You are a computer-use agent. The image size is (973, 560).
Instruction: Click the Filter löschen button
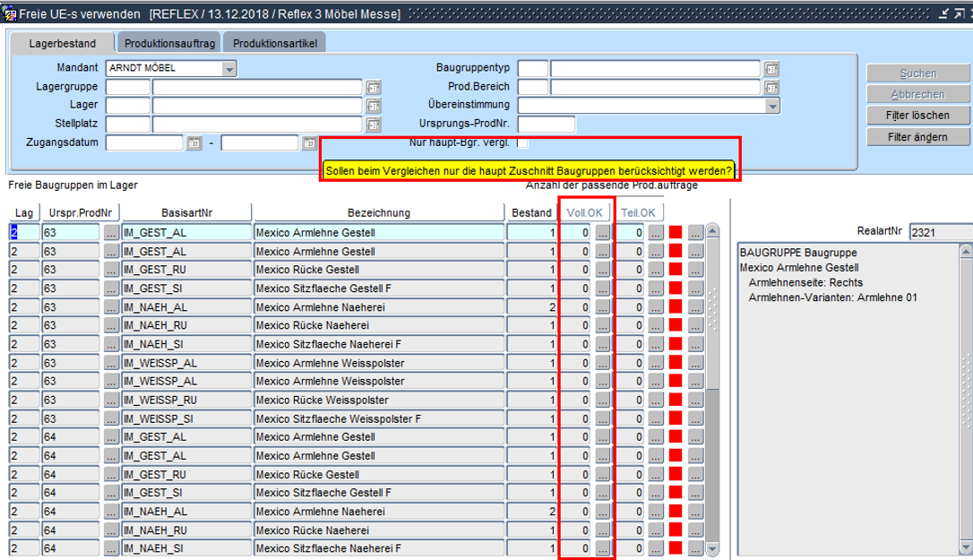pos(917,116)
